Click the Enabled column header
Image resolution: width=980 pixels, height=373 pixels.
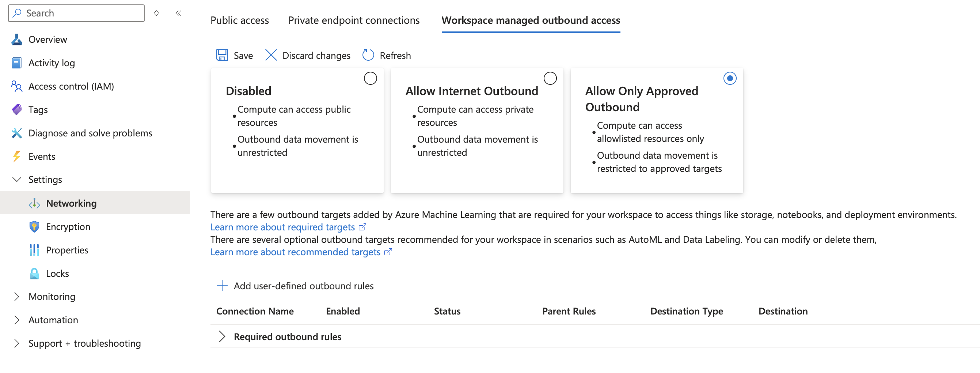(343, 311)
